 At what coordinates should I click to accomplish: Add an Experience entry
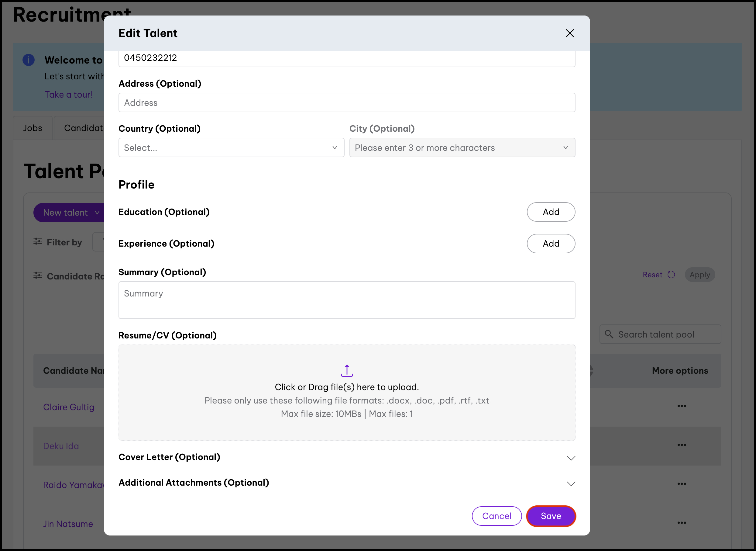pyautogui.click(x=551, y=244)
